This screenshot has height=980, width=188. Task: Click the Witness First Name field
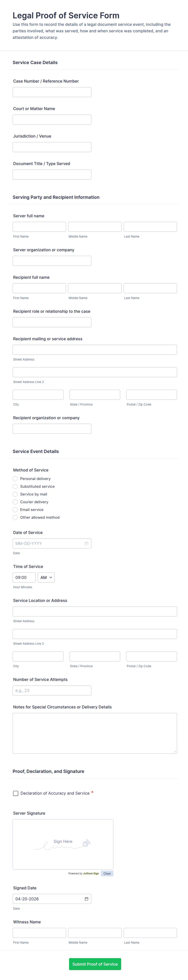(39, 932)
